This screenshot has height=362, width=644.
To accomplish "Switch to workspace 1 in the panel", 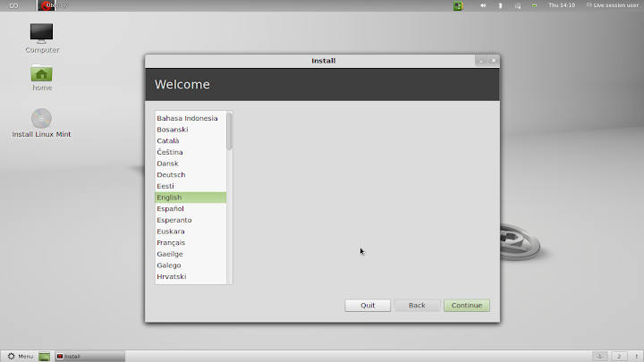I will tap(600, 357).
